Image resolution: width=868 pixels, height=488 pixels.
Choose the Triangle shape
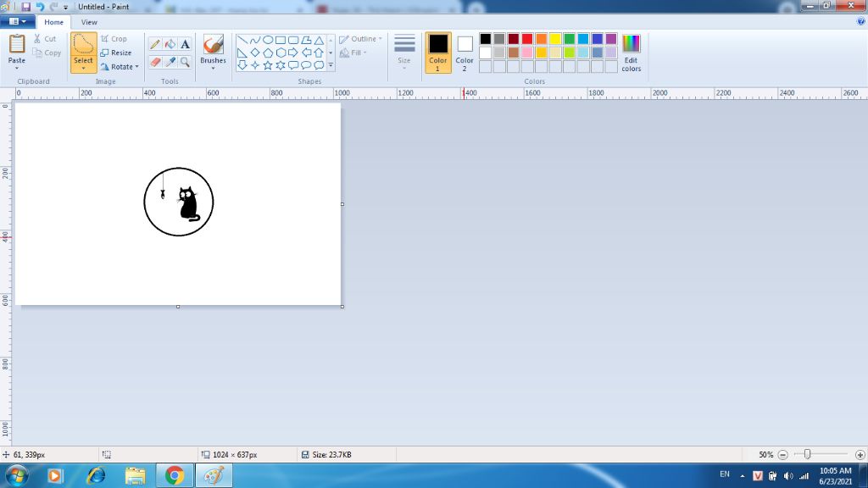tap(319, 40)
